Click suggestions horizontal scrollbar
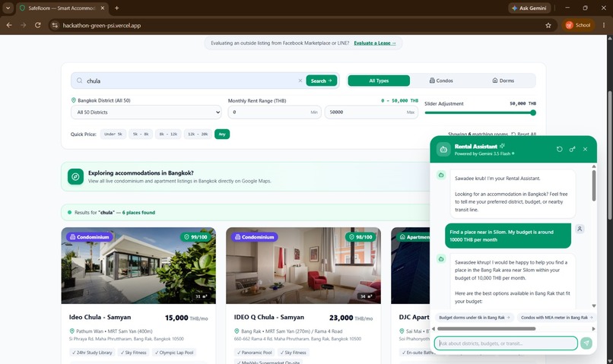The width and height of the screenshot is (613, 364). (486, 329)
